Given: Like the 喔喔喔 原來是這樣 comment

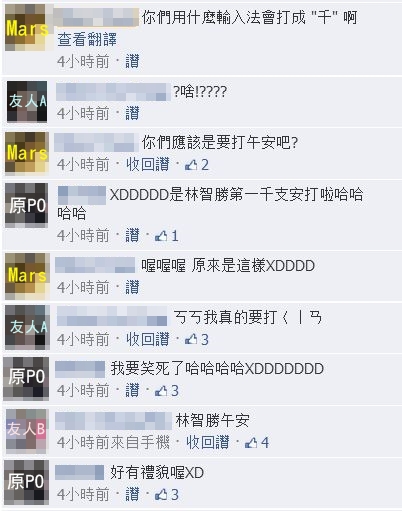Looking at the screenshot, I should (132, 287).
